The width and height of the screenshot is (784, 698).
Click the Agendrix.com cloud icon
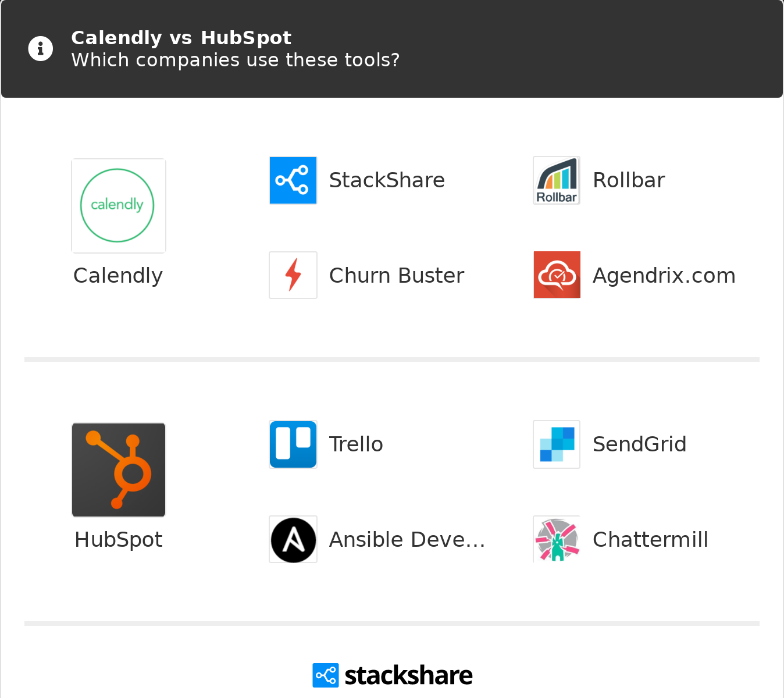557,275
